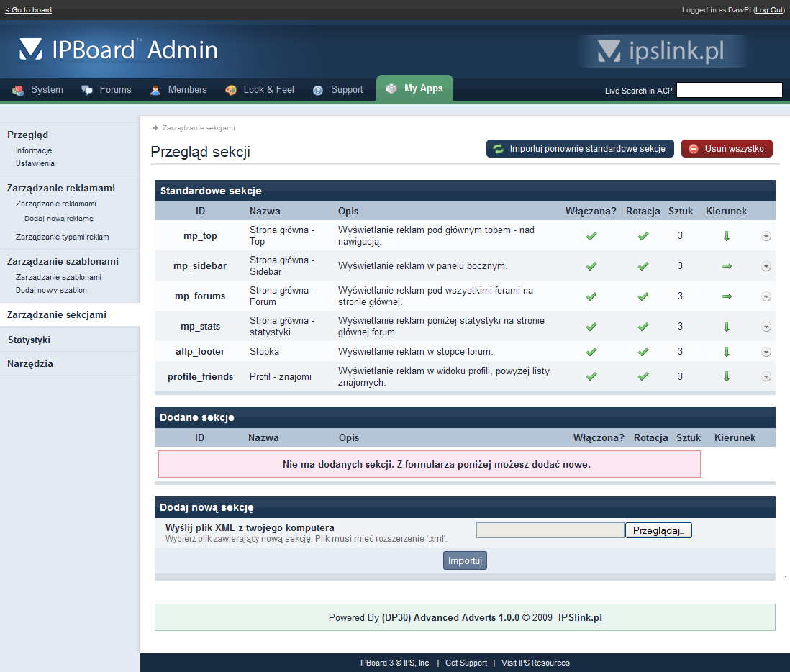Open the Members tab

[x=178, y=90]
